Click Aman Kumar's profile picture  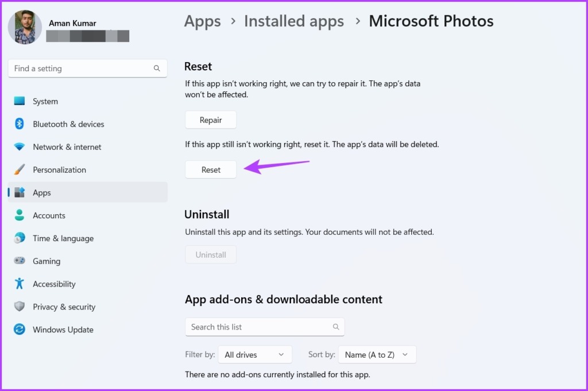24,27
